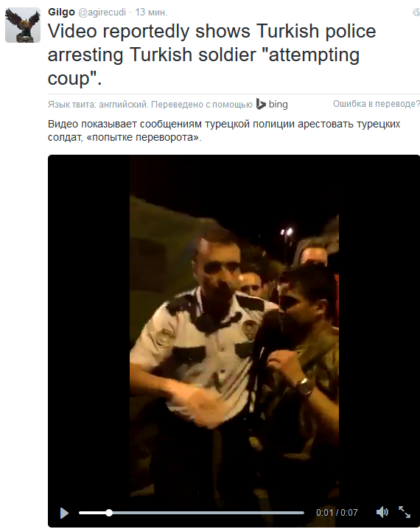
Task: Click the played portion of the progress bar
Action: click(x=92, y=513)
